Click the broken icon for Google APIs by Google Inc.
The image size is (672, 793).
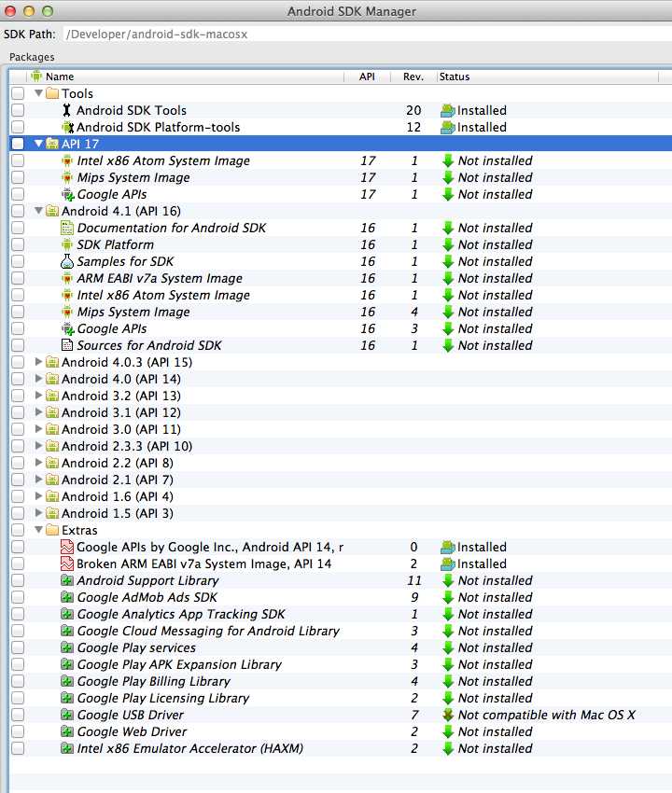point(67,547)
